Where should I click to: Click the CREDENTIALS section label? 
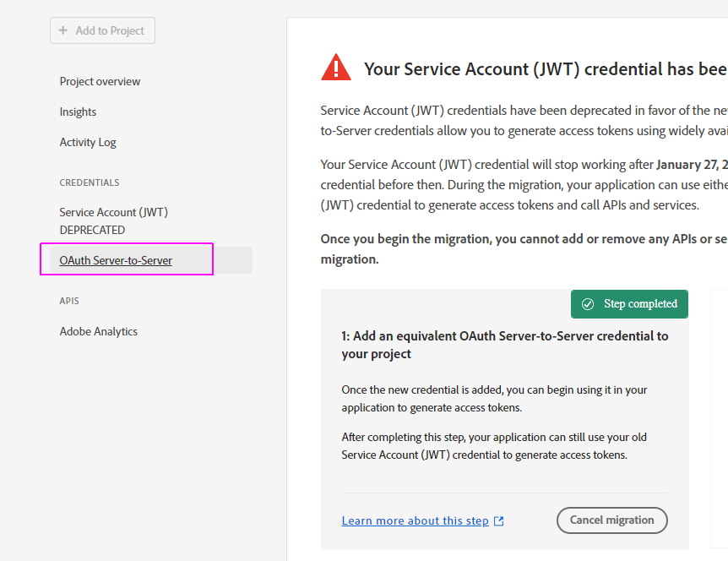[90, 182]
